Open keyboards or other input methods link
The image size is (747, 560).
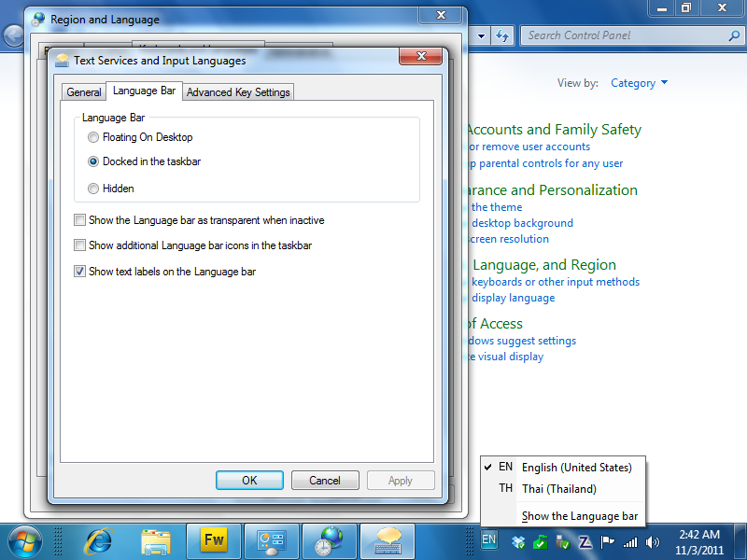click(556, 282)
